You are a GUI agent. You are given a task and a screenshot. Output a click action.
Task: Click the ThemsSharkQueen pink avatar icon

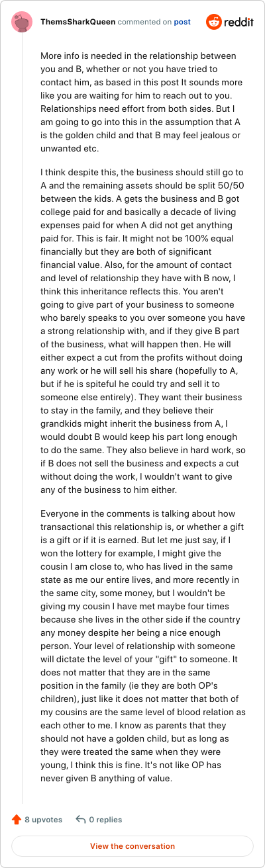click(x=23, y=22)
